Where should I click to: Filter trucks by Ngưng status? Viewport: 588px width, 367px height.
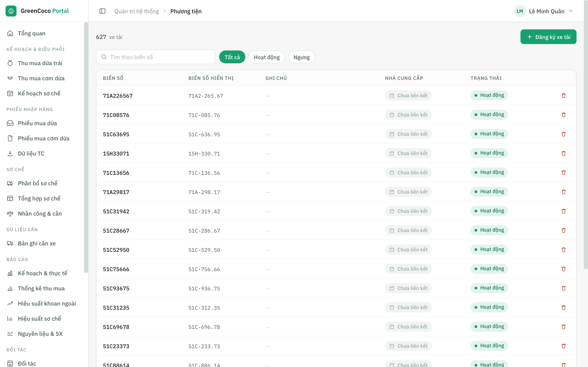(x=301, y=57)
